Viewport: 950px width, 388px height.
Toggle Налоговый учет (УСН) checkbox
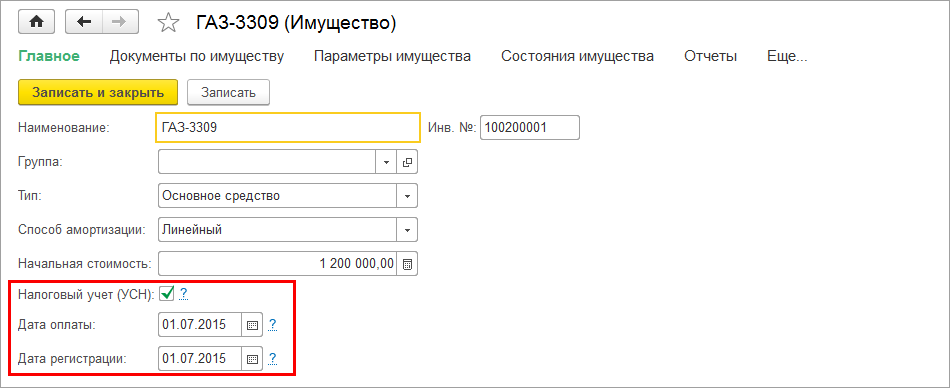tap(167, 293)
